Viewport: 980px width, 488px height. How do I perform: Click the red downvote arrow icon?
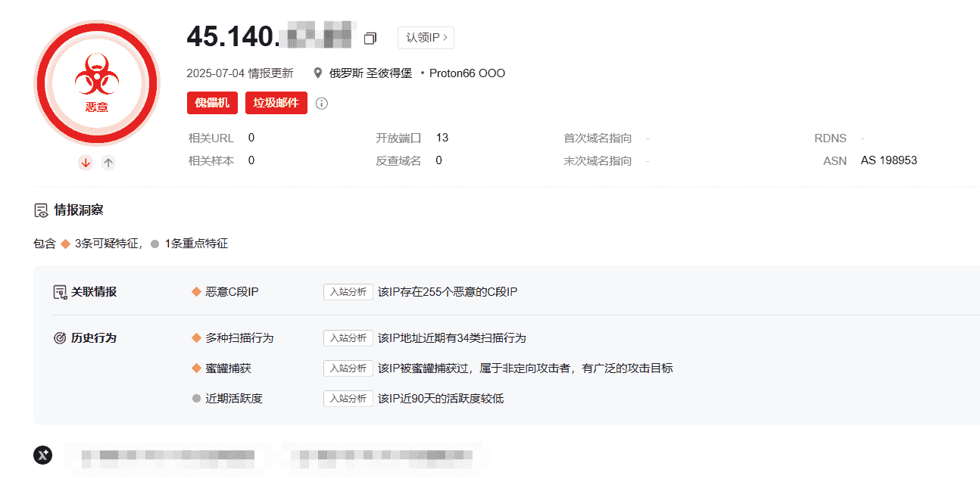86,162
